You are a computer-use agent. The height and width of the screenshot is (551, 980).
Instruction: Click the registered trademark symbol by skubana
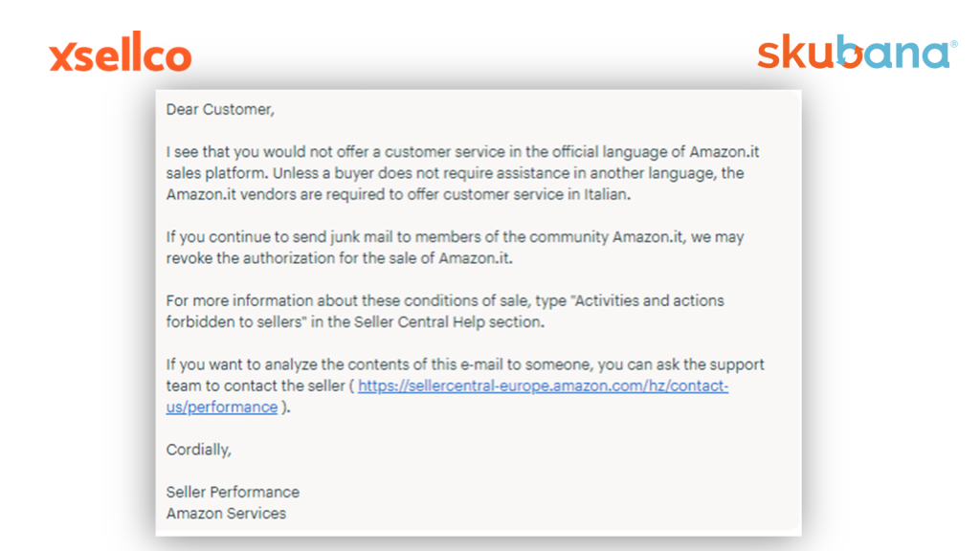(954, 44)
